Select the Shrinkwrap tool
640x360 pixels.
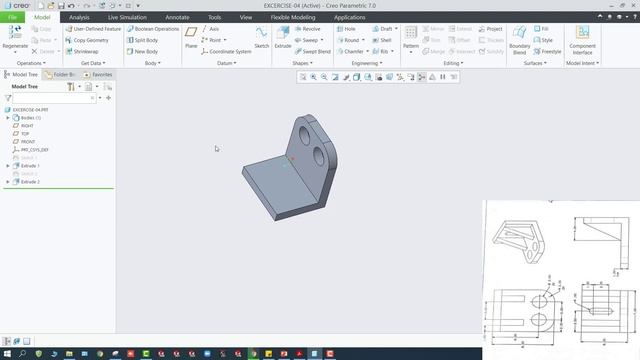click(x=82, y=51)
